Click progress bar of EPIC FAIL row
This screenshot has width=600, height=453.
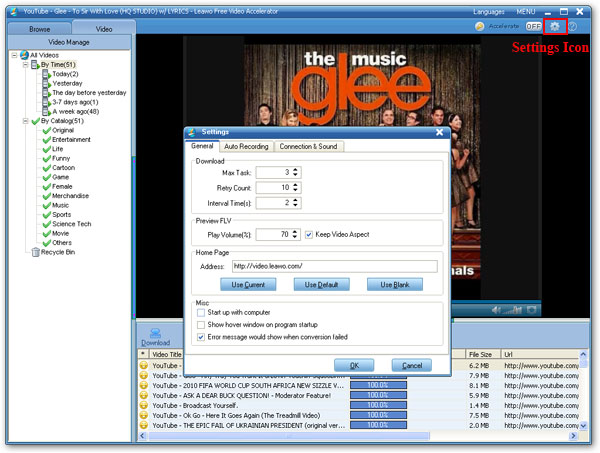coord(378,425)
